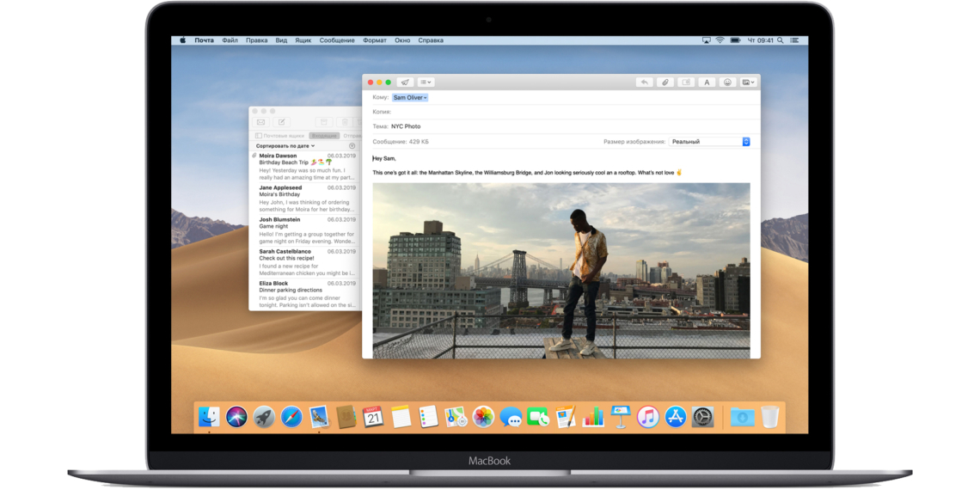The height and width of the screenshot is (490, 980).
Task: Toggle the unread filter circle icon
Action: click(x=352, y=146)
